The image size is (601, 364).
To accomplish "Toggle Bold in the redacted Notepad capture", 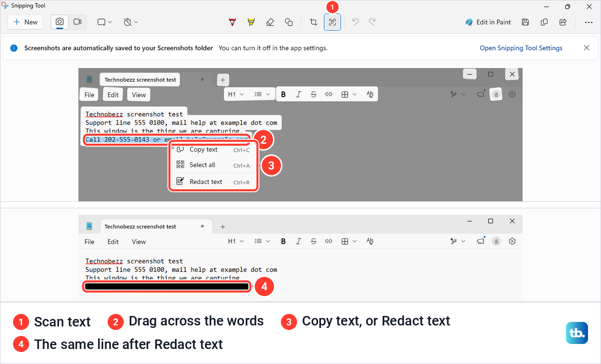I will pyautogui.click(x=283, y=241).
